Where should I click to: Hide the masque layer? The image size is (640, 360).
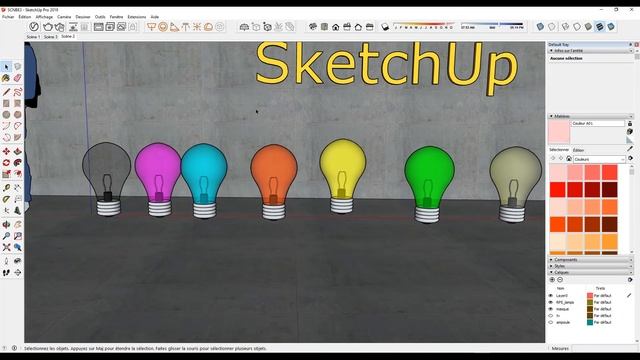(551, 309)
